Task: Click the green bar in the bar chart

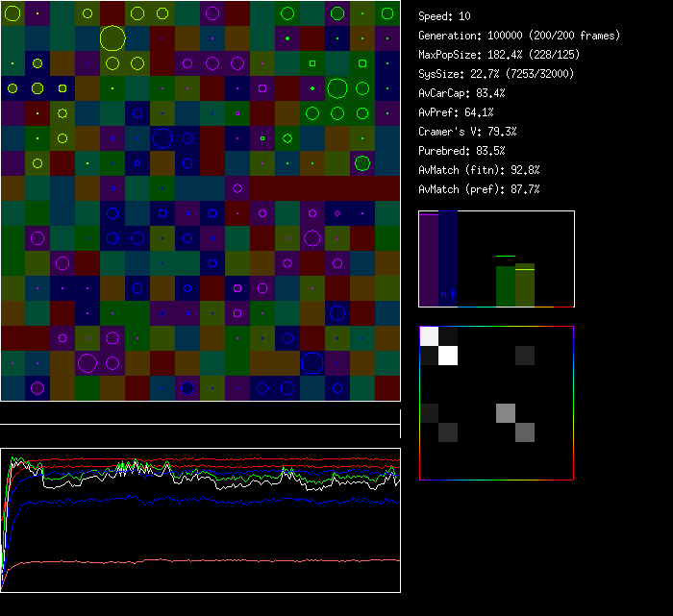Action: (x=506, y=286)
